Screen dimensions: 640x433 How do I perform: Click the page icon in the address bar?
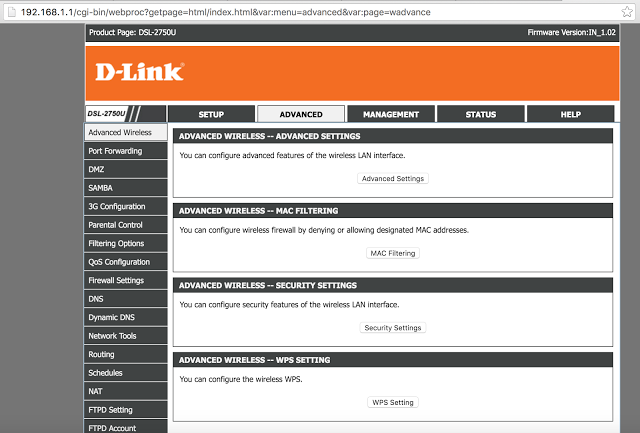click(12, 12)
